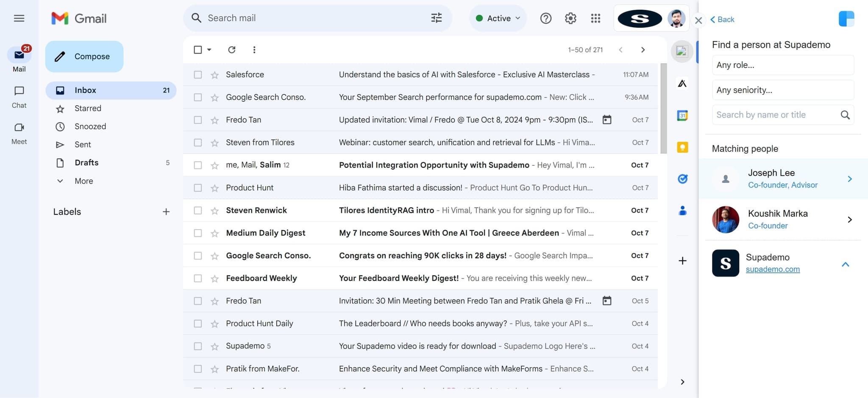Tick the checkbox for Steven Renwick's email
868x398 pixels.
198,210
